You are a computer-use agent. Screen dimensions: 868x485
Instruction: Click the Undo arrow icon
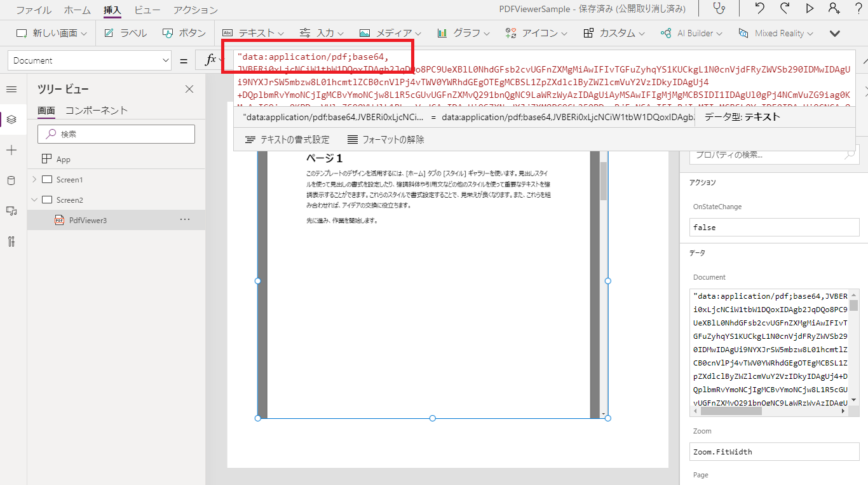pos(760,9)
